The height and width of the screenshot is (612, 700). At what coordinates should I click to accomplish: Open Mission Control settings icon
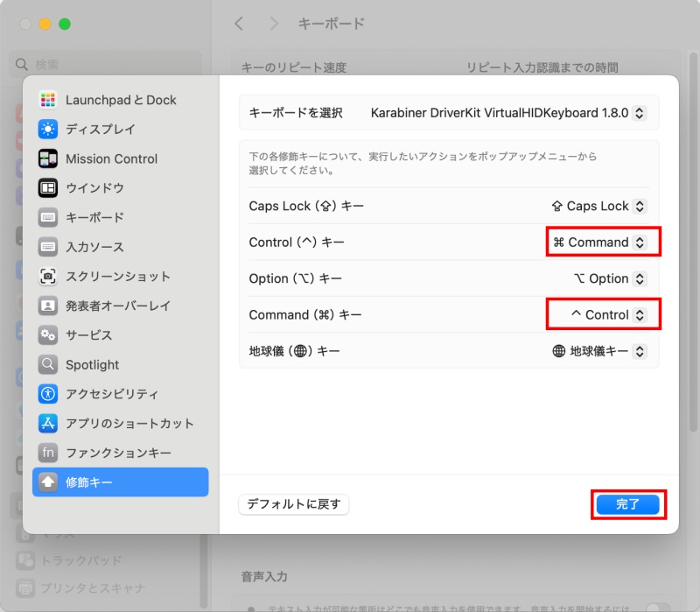[x=48, y=158]
